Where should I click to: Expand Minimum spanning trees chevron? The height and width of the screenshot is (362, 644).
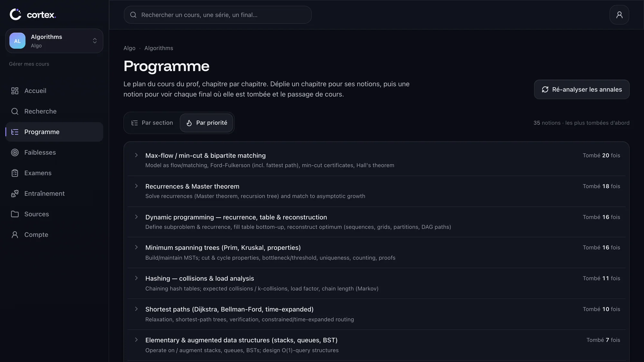pyautogui.click(x=136, y=247)
